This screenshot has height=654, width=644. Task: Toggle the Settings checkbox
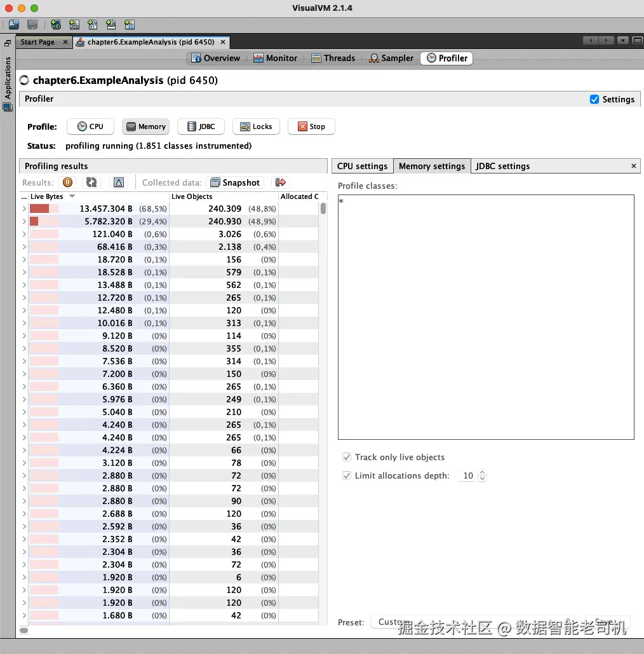point(594,99)
